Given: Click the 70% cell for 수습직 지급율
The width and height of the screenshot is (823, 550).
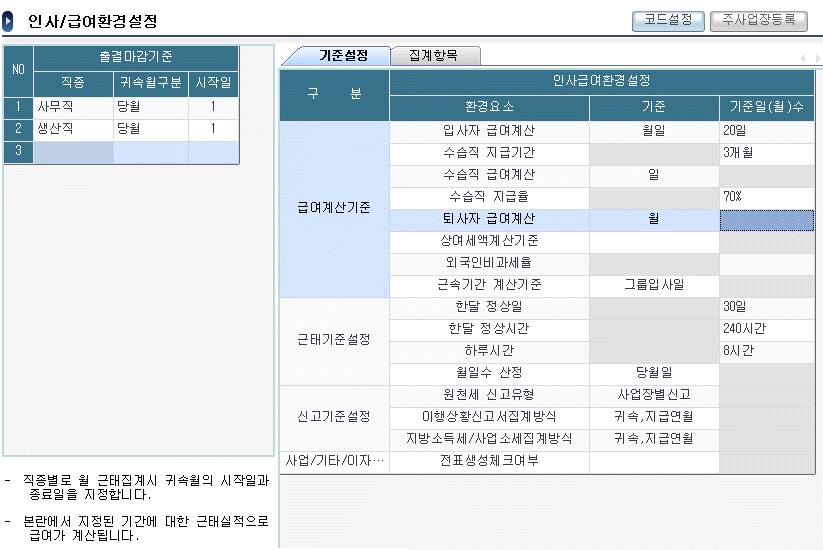Looking at the screenshot, I should [766, 197].
